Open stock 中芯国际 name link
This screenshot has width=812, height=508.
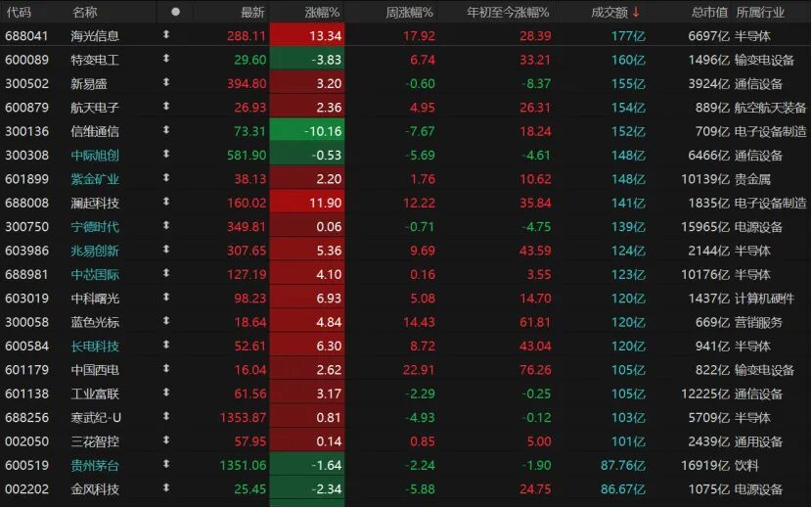[x=95, y=274]
